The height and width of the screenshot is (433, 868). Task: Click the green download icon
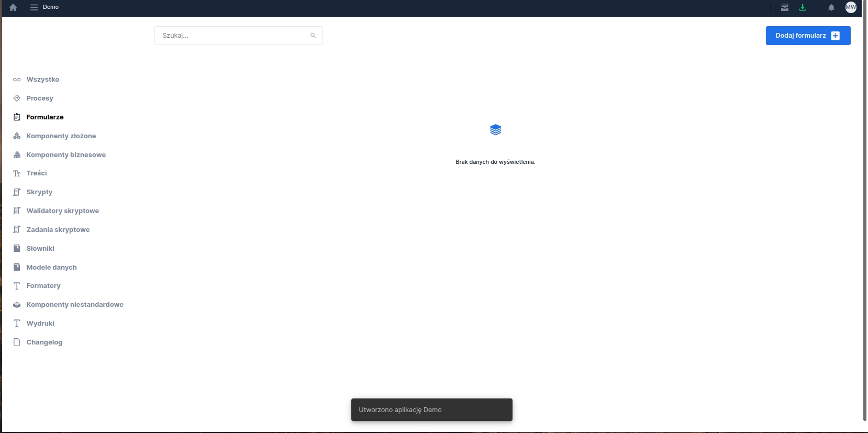point(803,7)
